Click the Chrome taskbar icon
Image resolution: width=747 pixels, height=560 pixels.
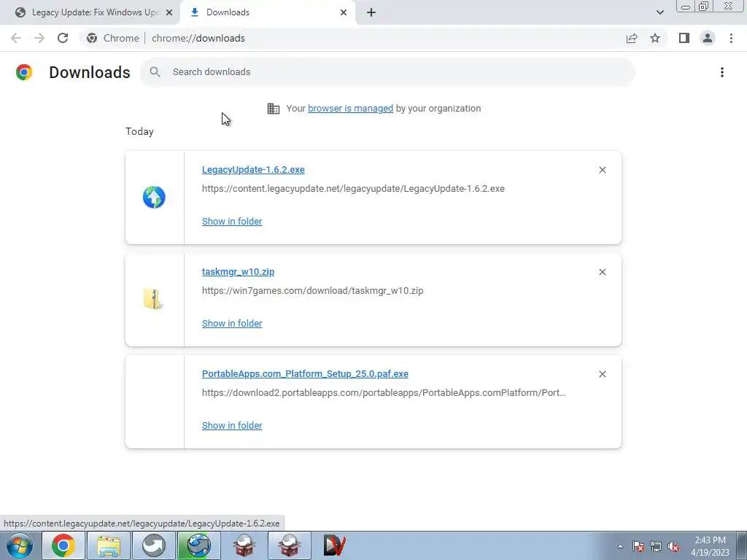(x=63, y=545)
